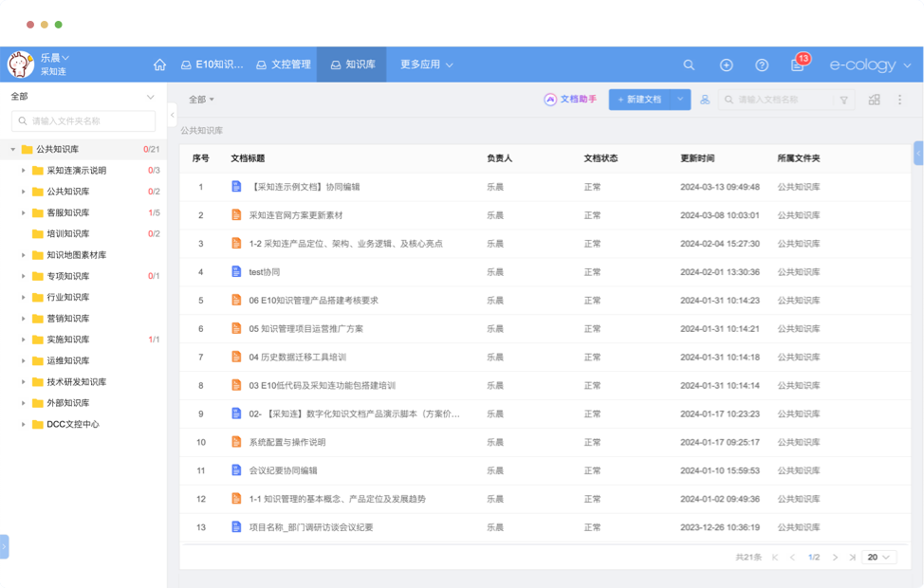Click the filter funnel icon
924x588 pixels.
coord(843,100)
